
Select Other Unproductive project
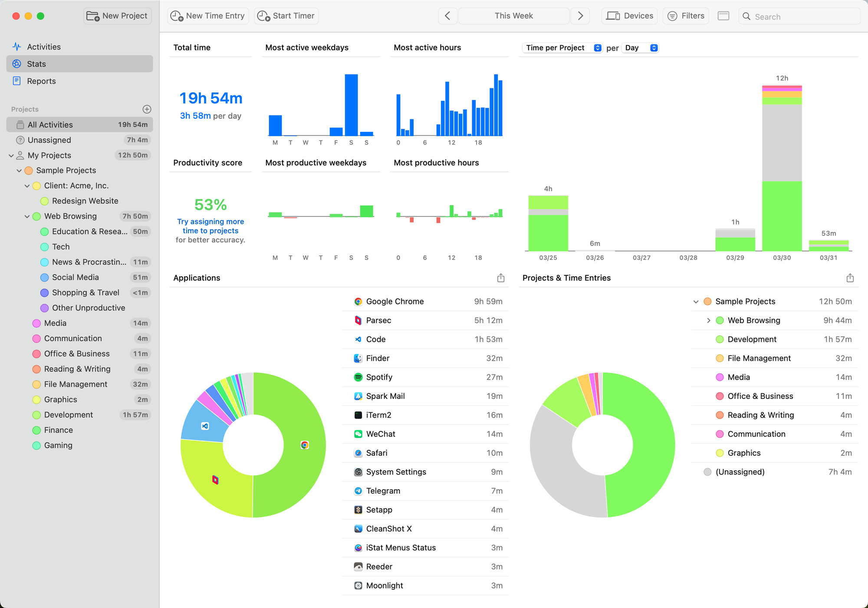[x=80, y=308]
